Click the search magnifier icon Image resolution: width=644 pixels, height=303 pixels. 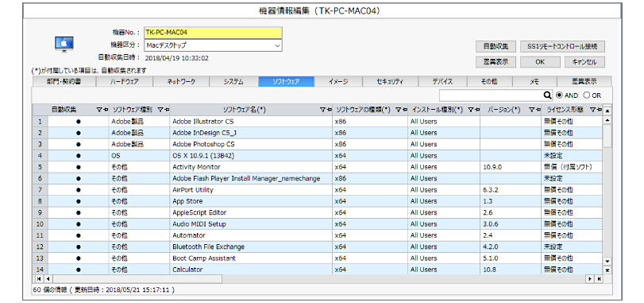pyautogui.click(x=547, y=95)
